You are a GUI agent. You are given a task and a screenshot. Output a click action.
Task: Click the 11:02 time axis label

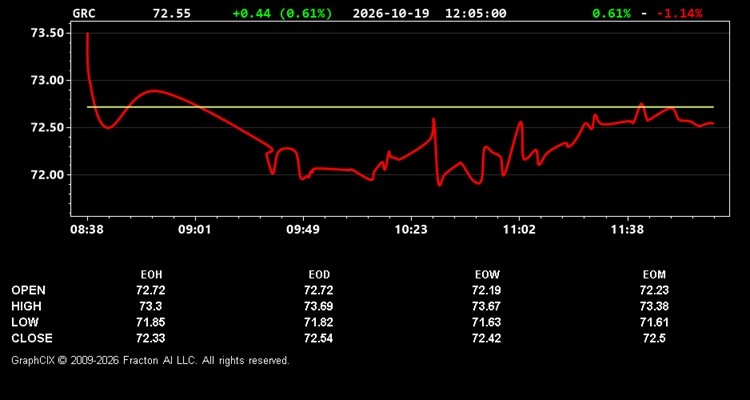tap(519, 230)
